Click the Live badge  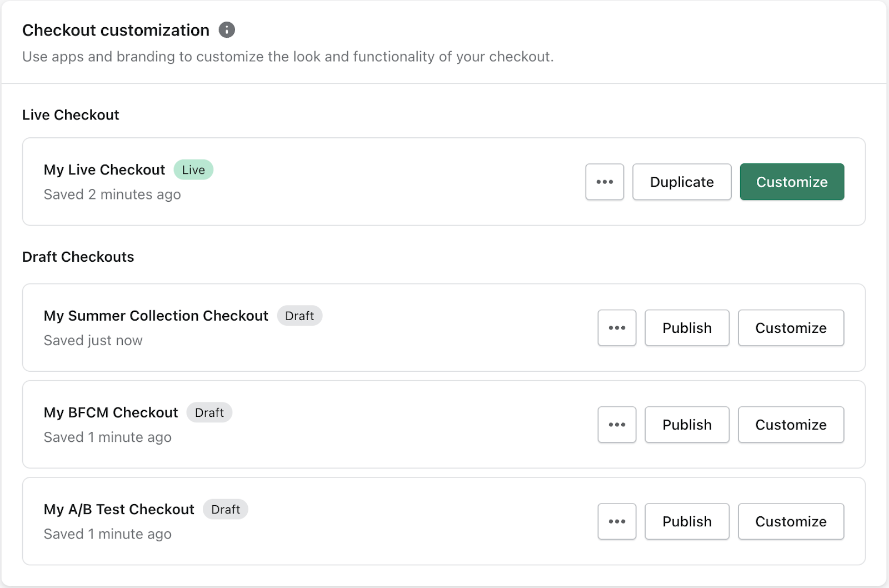193,170
